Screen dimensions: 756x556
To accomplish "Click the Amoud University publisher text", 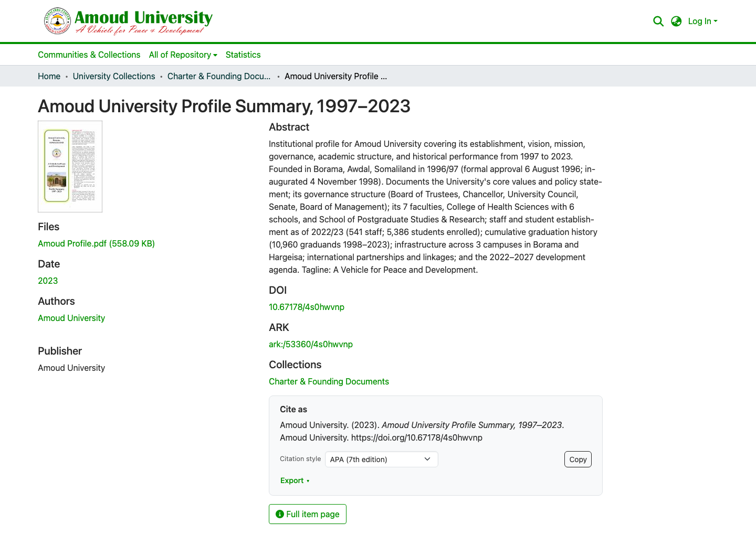I will [x=71, y=368].
